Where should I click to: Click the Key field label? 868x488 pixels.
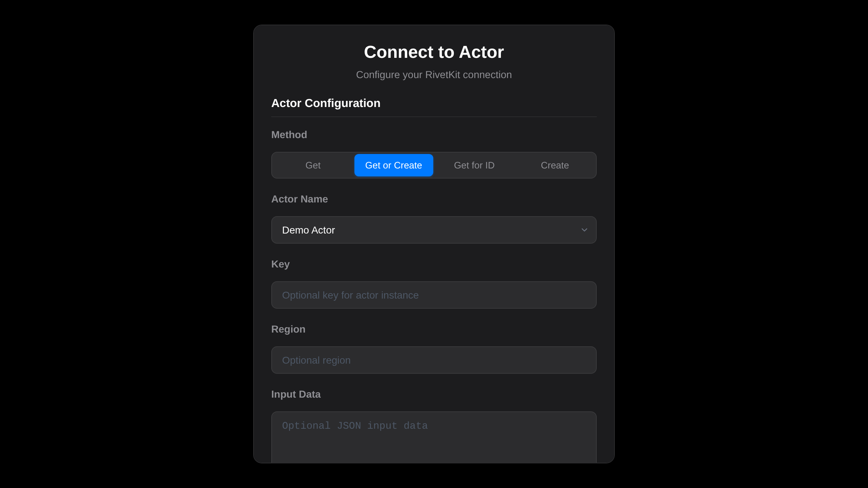pyautogui.click(x=280, y=264)
